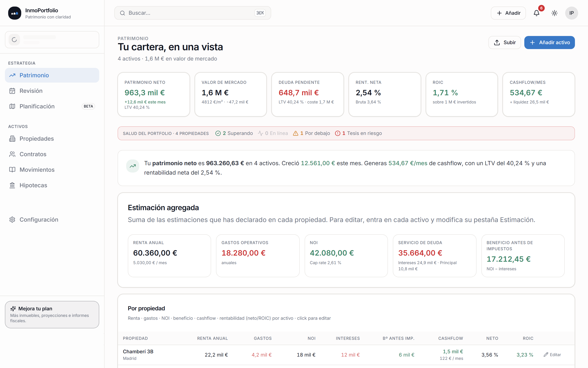Click the green trend icon in summary card
Image resolution: width=588 pixels, height=368 pixels.
click(133, 166)
